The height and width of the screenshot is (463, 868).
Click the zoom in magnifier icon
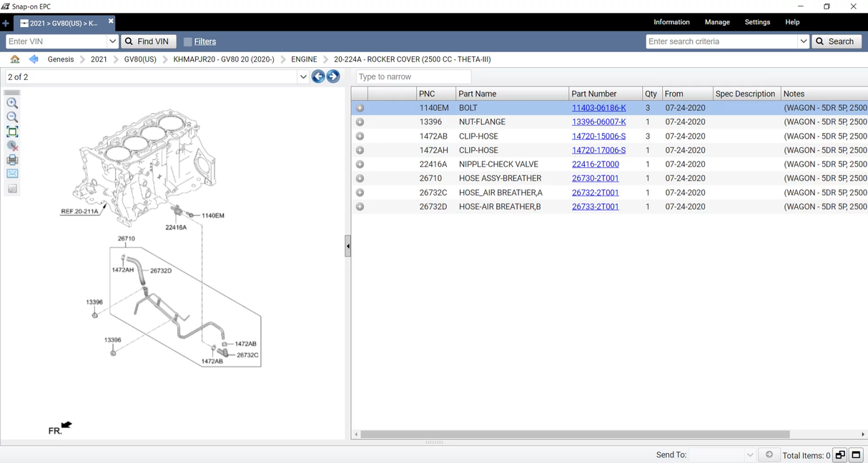12,104
